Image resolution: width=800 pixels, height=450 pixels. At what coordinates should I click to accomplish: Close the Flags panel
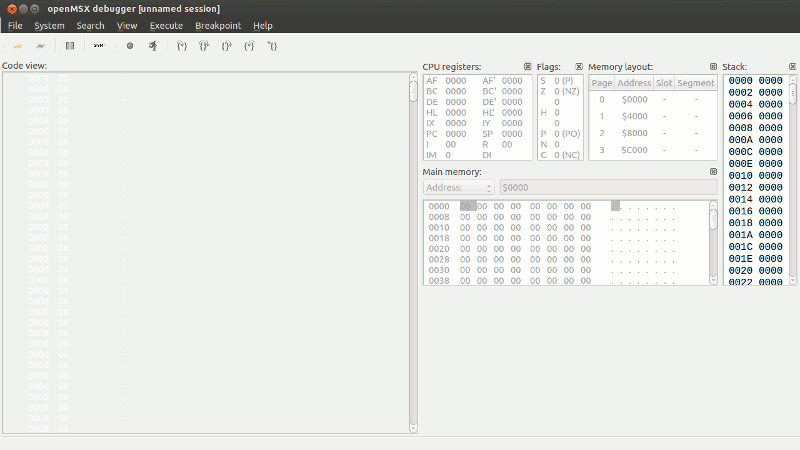tap(579, 66)
